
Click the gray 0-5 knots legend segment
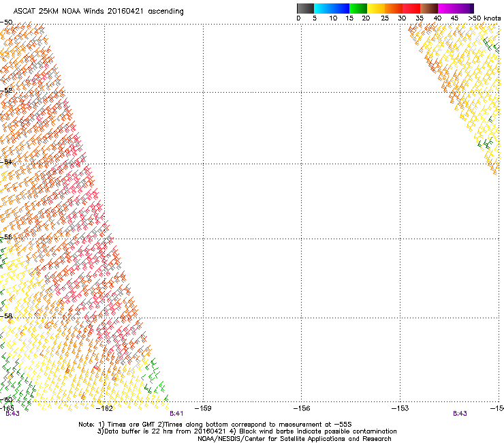click(305, 8)
